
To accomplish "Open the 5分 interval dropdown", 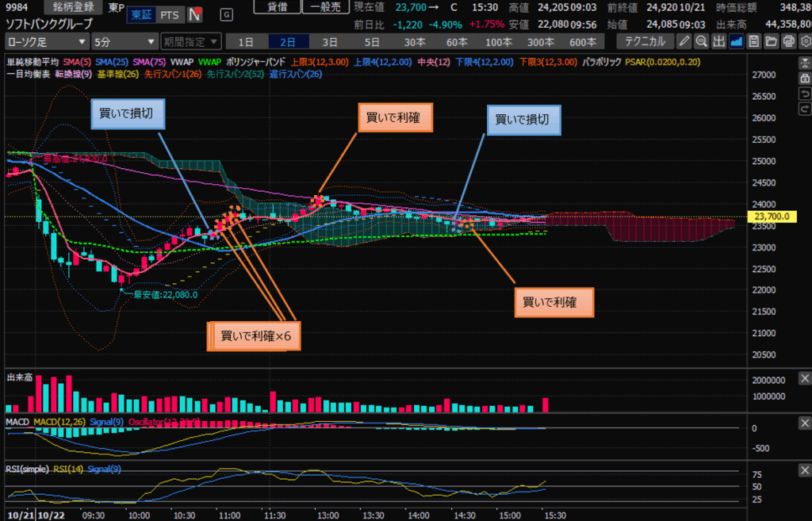I will (124, 40).
